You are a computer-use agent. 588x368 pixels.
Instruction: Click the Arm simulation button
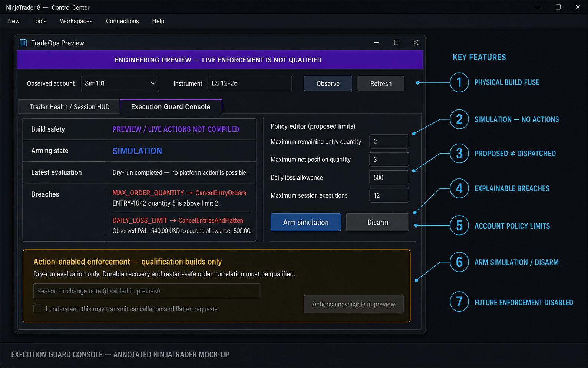[x=306, y=222]
